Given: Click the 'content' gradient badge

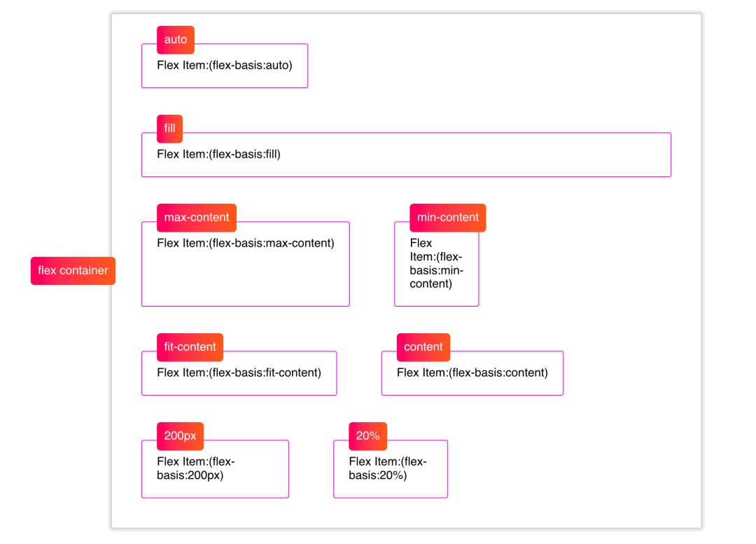Looking at the screenshot, I should 423,347.
